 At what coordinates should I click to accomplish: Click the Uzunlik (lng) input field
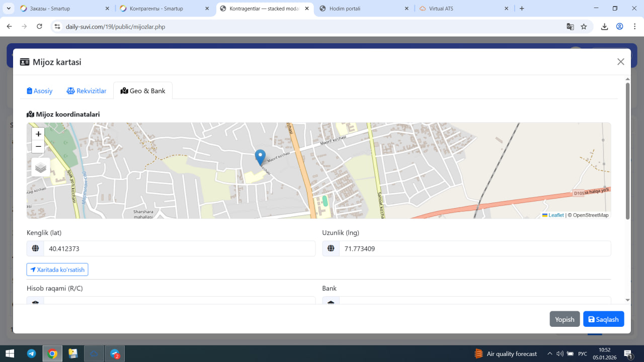475,248
